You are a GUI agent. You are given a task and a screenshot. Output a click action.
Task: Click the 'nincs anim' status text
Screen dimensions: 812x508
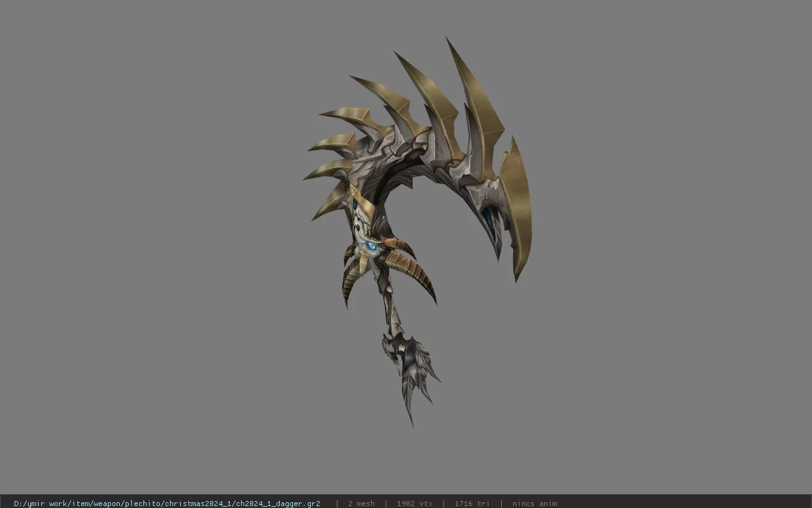[535, 504]
